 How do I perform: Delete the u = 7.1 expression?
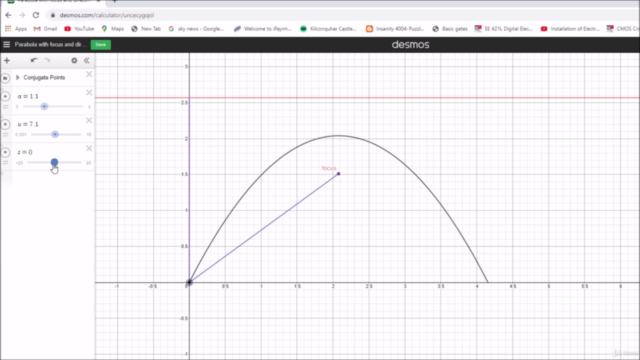pyautogui.click(x=89, y=120)
